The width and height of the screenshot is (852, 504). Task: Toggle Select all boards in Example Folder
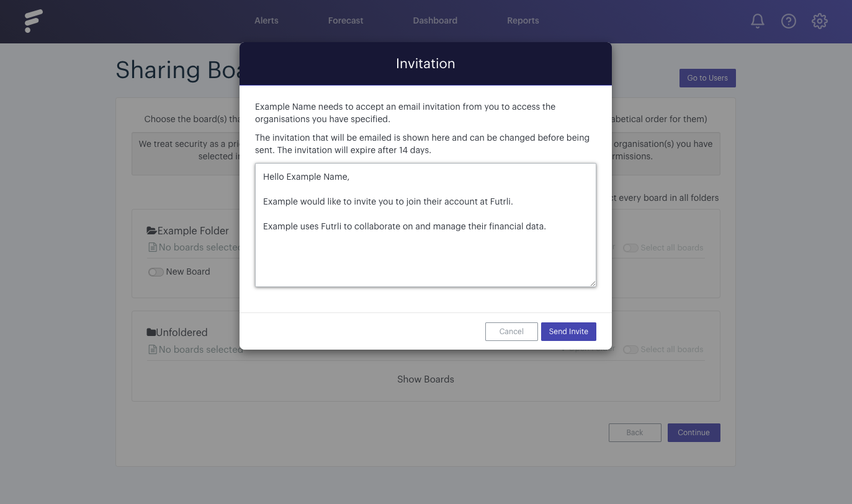630,248
